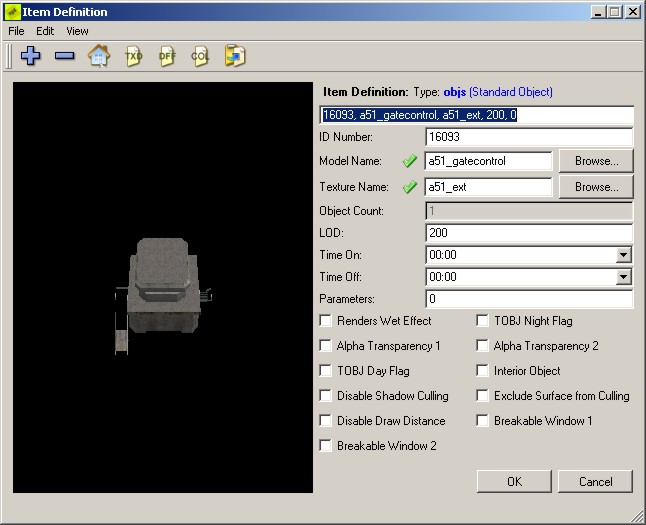Screen dimensions: 646x525
Task: Click the Texture Name text field
Action: coord(488,187)
